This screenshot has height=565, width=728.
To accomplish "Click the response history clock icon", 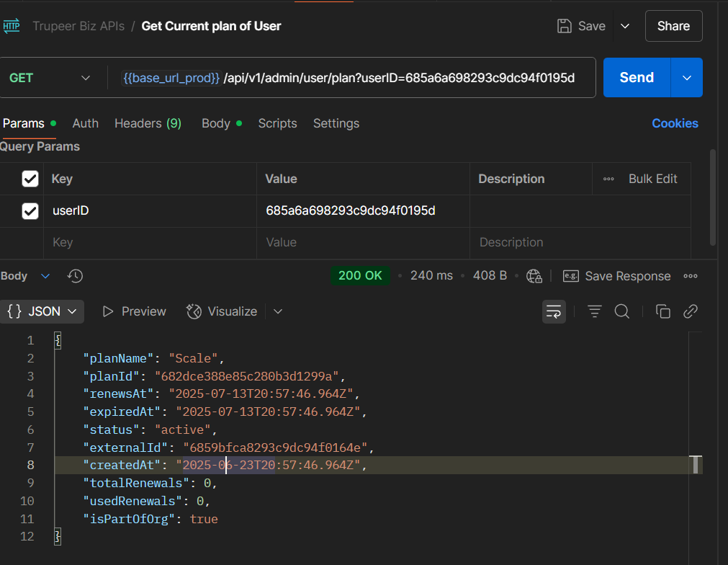I will 75,276.
